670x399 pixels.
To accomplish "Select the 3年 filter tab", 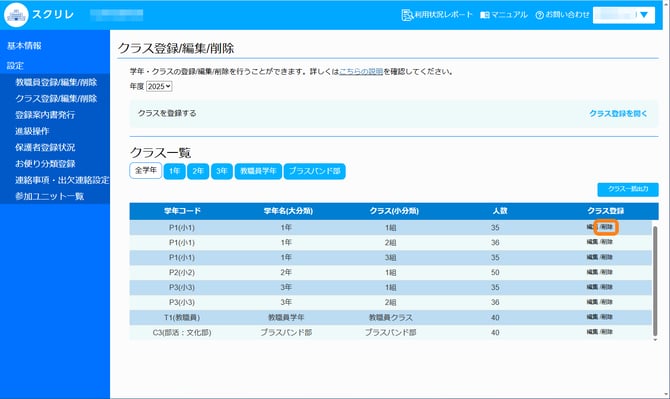I will click(x=222, y=171).
